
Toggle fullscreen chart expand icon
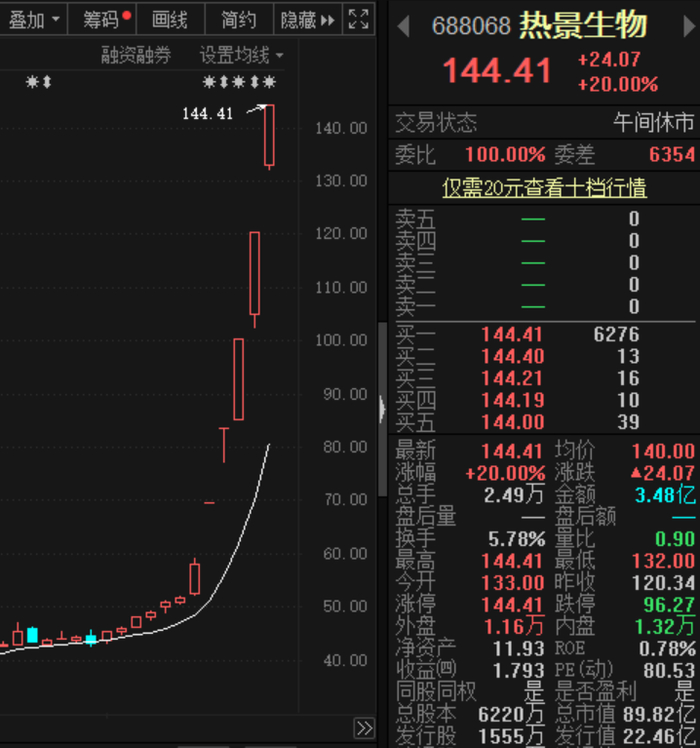coord(358,20)
